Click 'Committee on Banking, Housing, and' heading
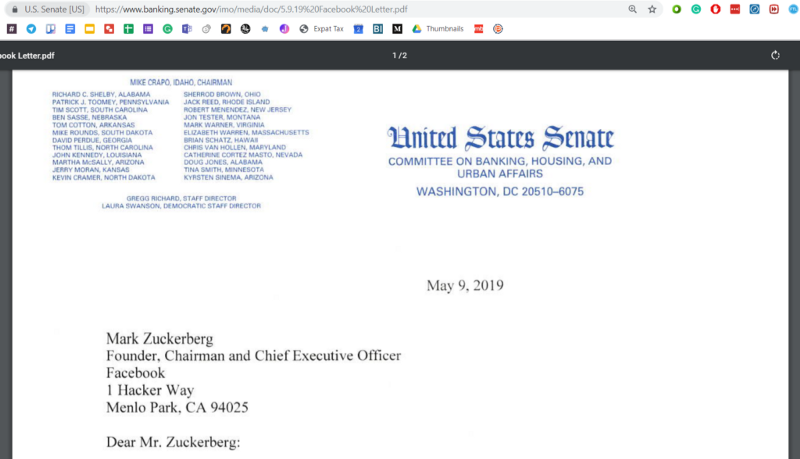This screenshot has width=800, height=459. click(500, 161)
